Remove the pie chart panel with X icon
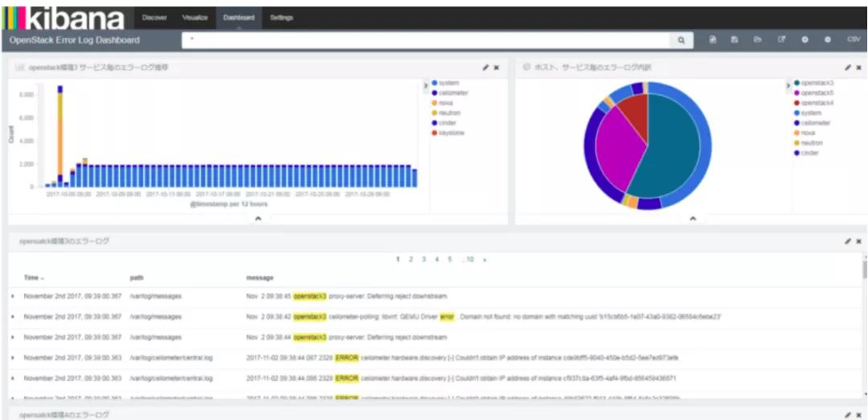 [858, 68]
